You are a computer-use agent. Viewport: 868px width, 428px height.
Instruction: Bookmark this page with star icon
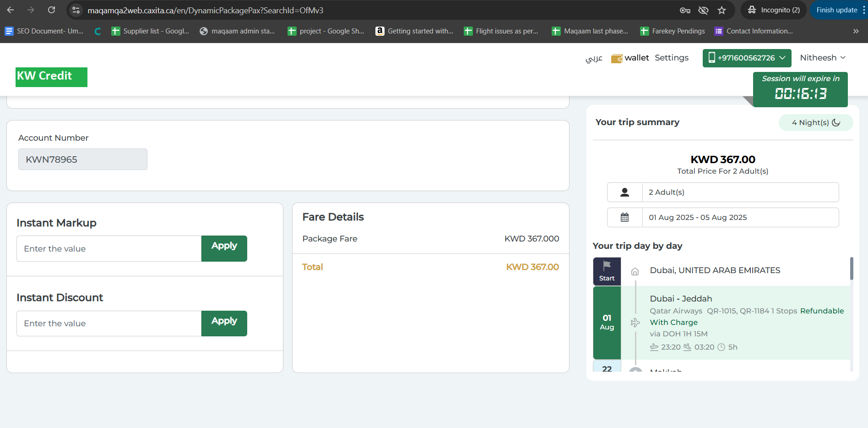pos(722,10)
